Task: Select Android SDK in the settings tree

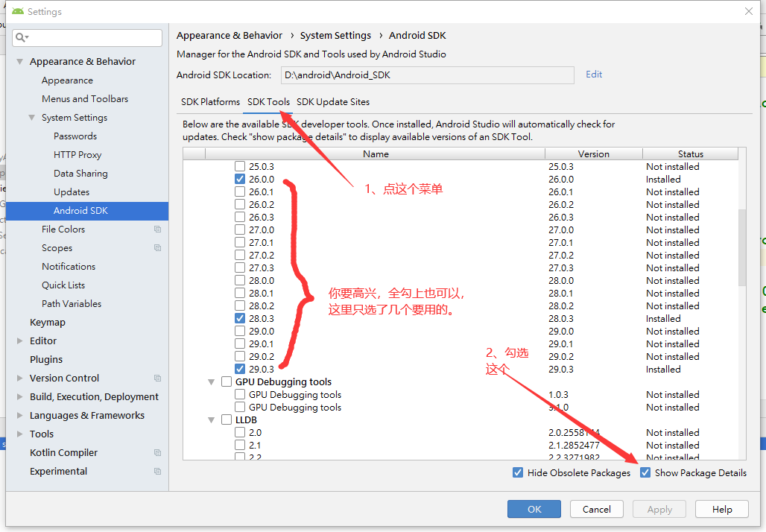Action: click(87, 211)
